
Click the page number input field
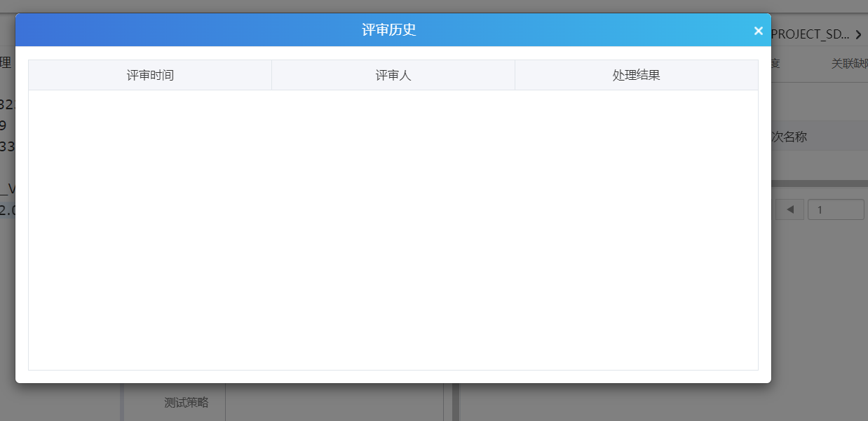[x=836, y=209]
